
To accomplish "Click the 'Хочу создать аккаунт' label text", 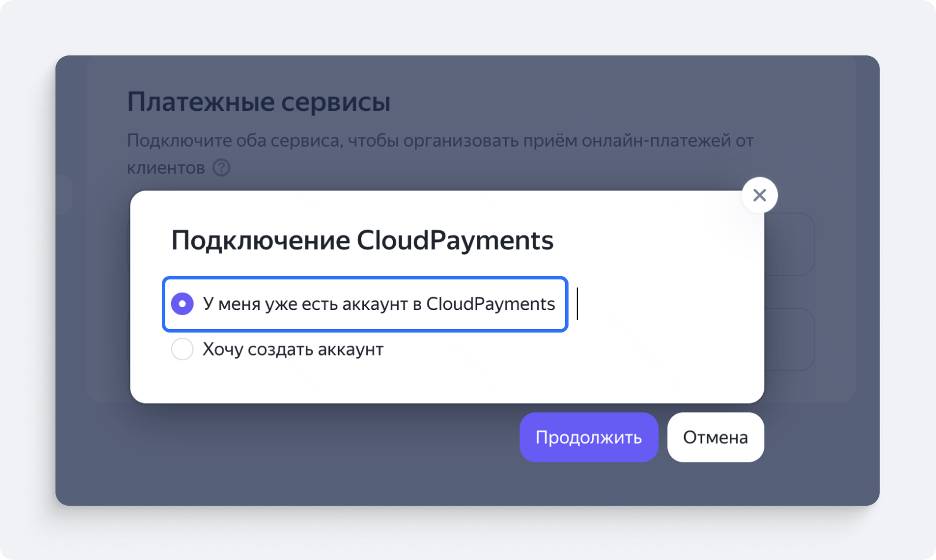I will point(293,349).
